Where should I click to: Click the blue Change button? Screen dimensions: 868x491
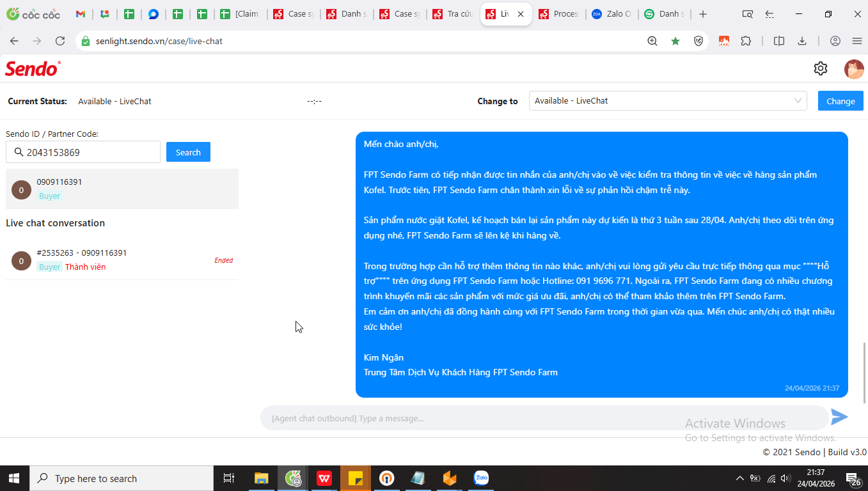coord(840,101)
